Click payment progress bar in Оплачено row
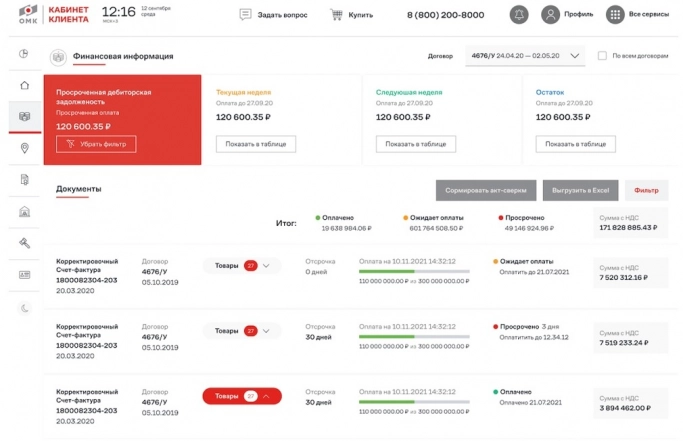Screen dimensions: 683x441 pos(414,402)
